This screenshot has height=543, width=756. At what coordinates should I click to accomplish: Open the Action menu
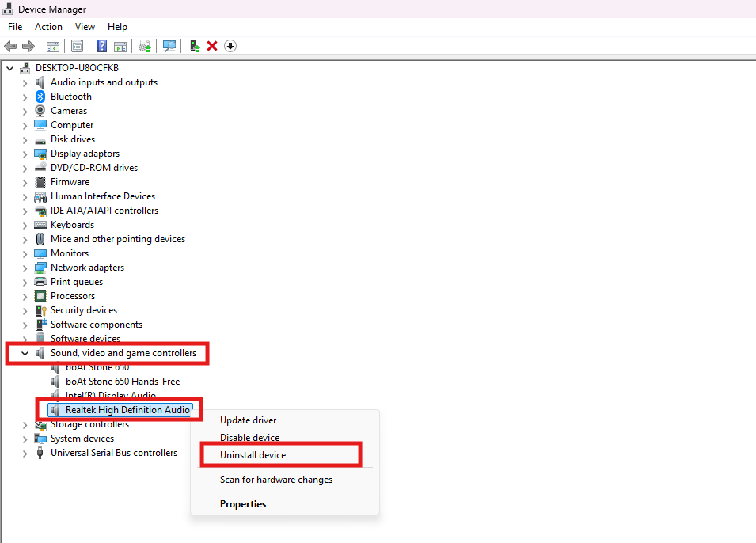point(48,27)
